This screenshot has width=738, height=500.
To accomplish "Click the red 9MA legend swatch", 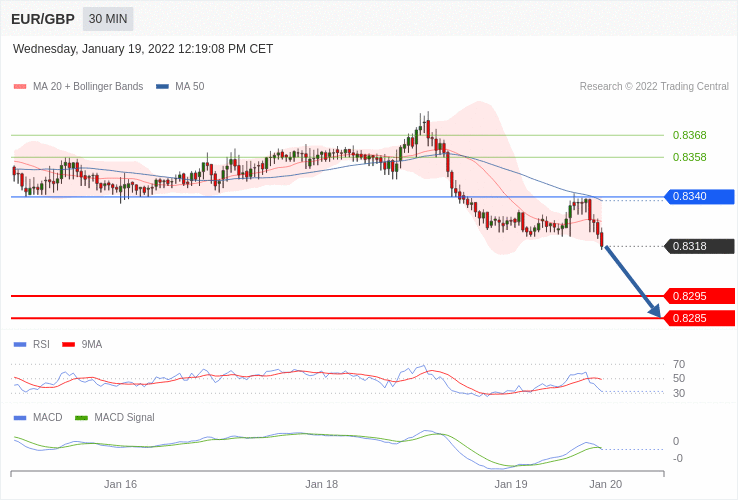I will pyautogui.click(x=69, y=345).
